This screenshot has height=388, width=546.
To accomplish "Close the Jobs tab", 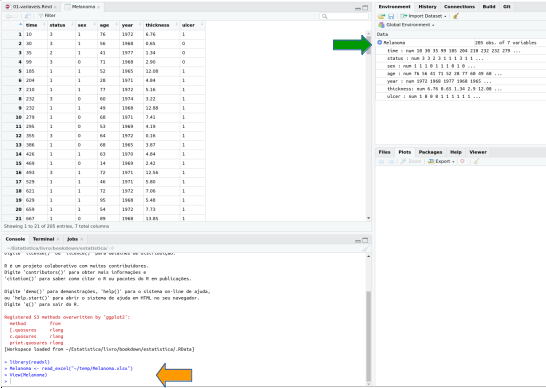I will click(82, 239).
